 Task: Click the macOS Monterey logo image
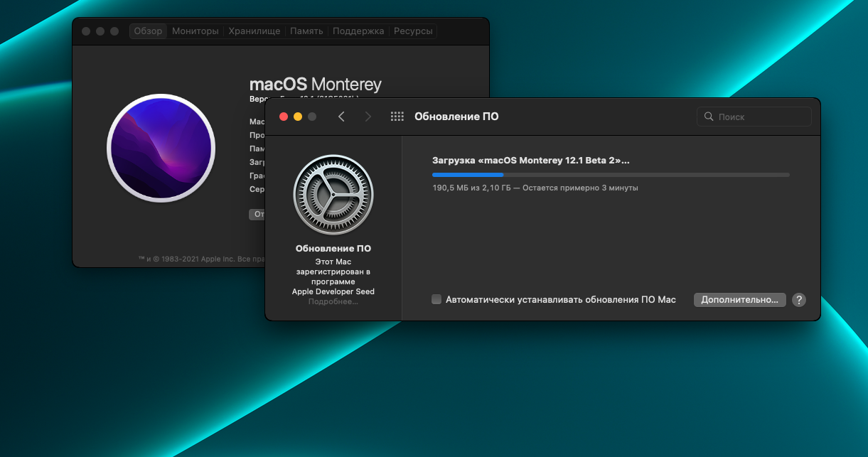point(161,148)
